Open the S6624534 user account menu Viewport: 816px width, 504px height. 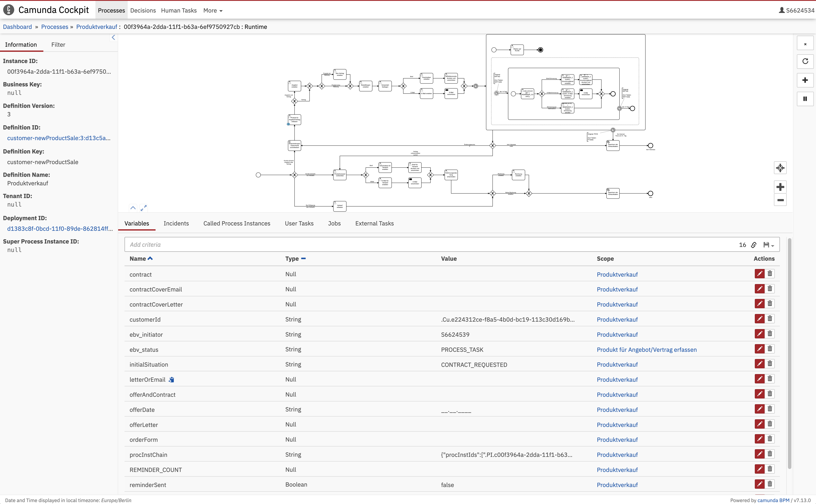click(x=797, y=10)
